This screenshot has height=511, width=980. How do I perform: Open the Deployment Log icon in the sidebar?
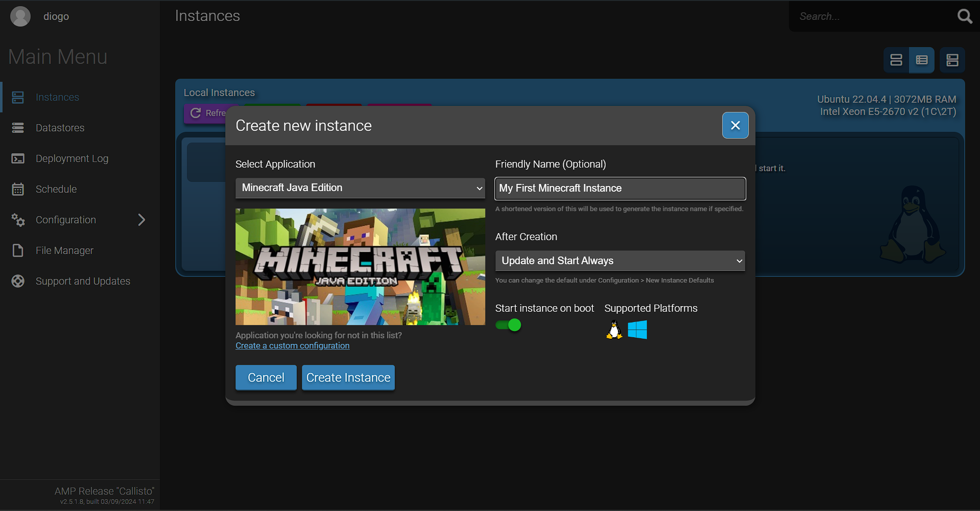click(18, 158)
